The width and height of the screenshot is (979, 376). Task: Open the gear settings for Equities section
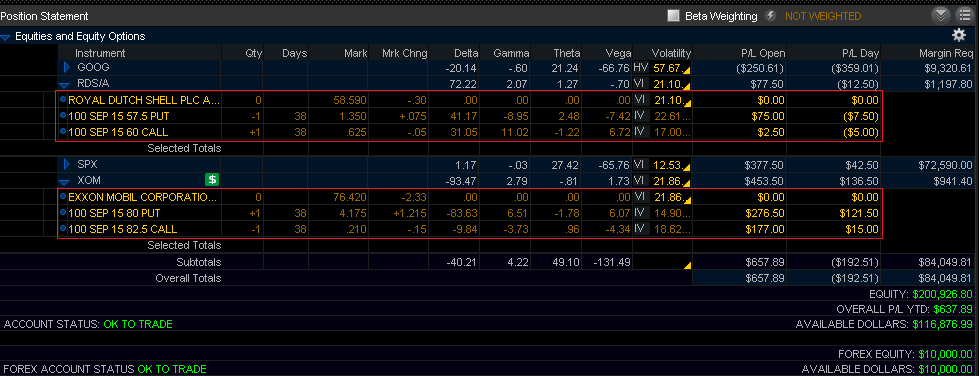point(958,35)
